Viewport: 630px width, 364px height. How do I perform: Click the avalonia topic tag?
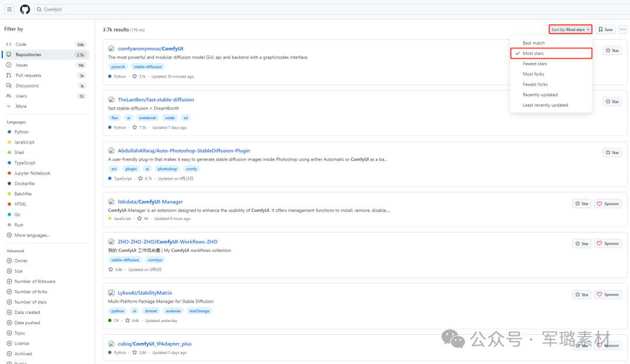point(173,311)
